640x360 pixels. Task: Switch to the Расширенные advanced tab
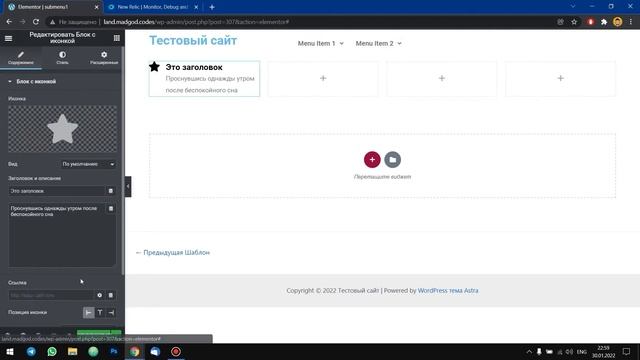[x=104, y=58]
